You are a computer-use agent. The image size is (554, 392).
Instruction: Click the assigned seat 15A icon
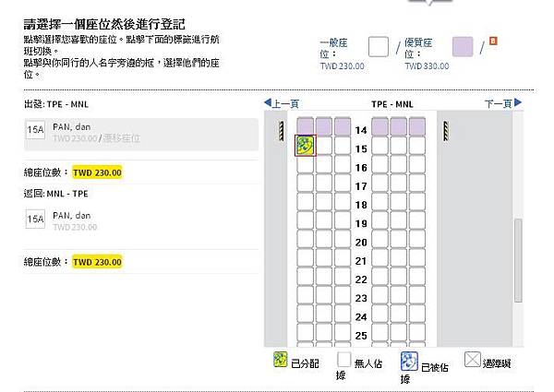pyautogui.click(x=305, y=145)
